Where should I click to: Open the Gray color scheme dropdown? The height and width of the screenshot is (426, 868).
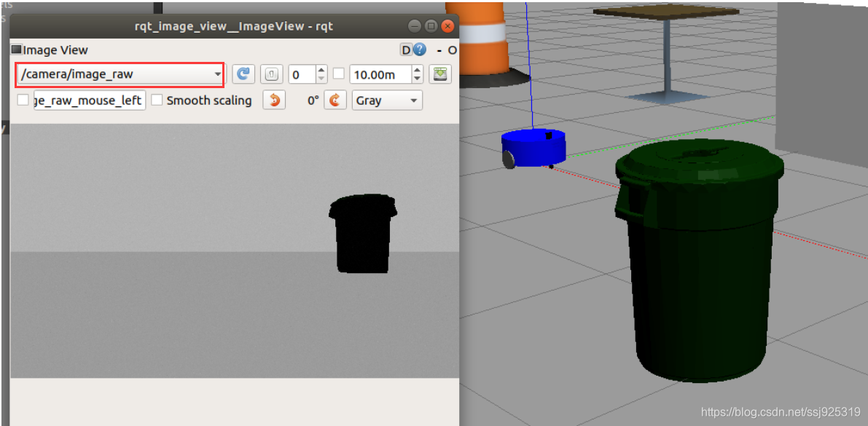(387, 100)
